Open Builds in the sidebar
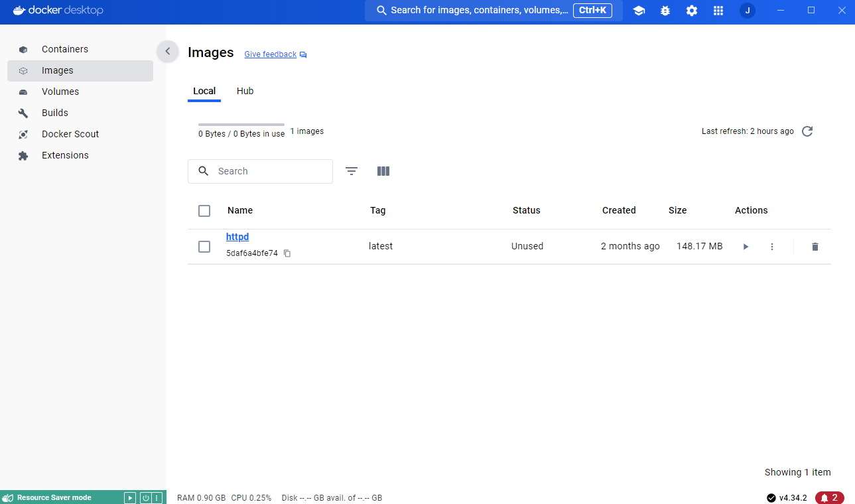The width and height of the screenshot is (855, 504). [x=80, y=113]
